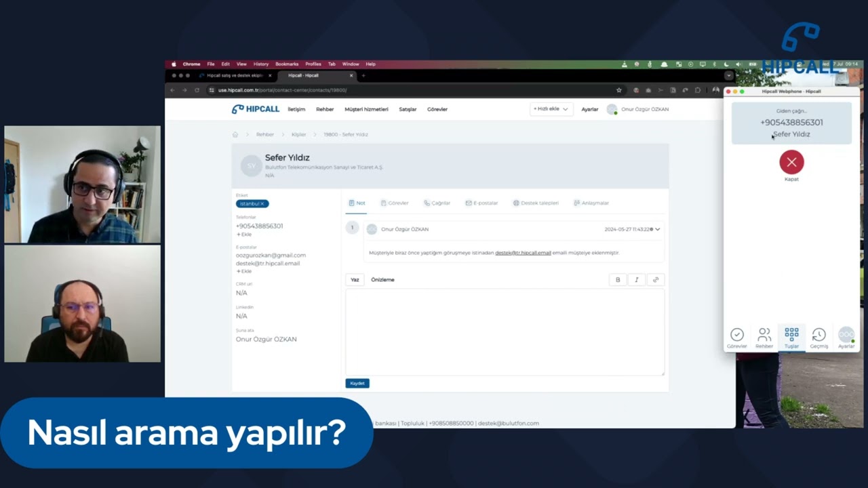The image size is (868, 488).
Task: Select the Yaz editor tab
Action: (355, 279)
